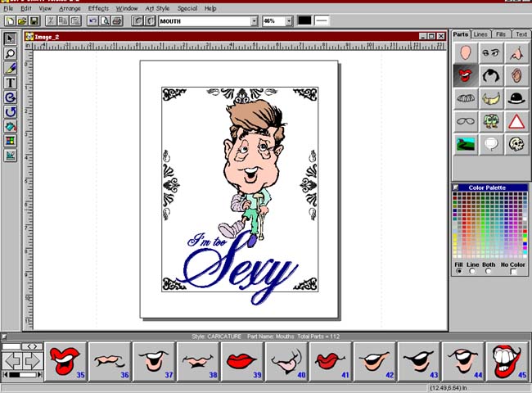Open the Arrange menu
Image resolution: width=532 pixels, height=393 pixels.
click(70, 8)
